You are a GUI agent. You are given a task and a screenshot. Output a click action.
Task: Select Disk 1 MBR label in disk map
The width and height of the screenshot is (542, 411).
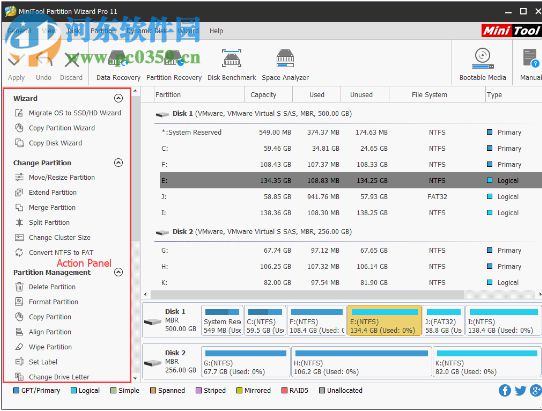point(171,320)
